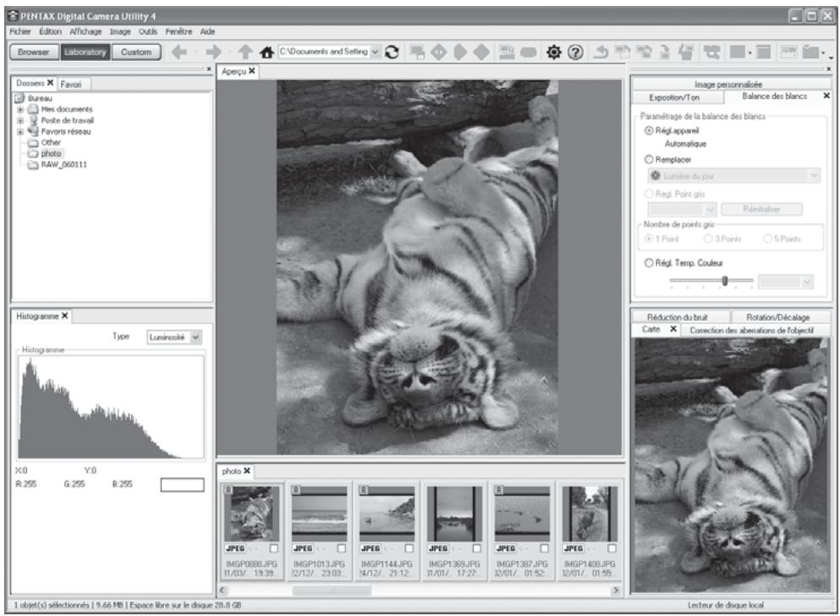This screenshot has width=840, height=616.
Task: Open help via the question mark icon
Action: click(575, 52)
